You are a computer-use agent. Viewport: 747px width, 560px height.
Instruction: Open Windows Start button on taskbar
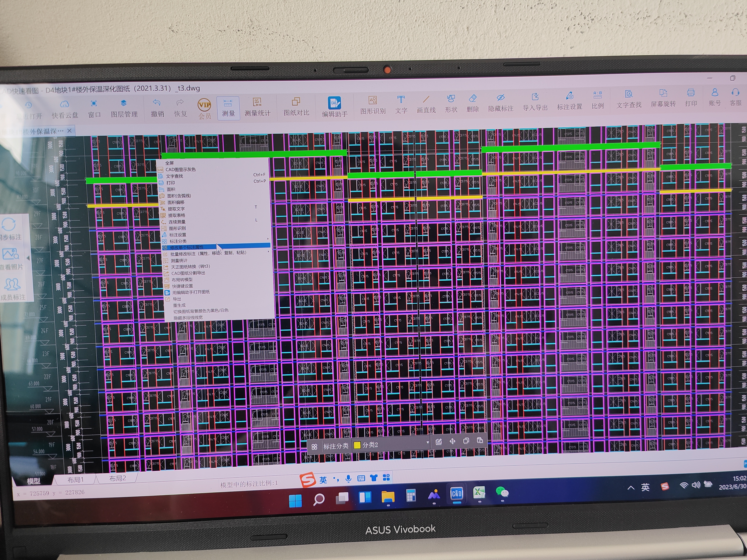(295, 501)
